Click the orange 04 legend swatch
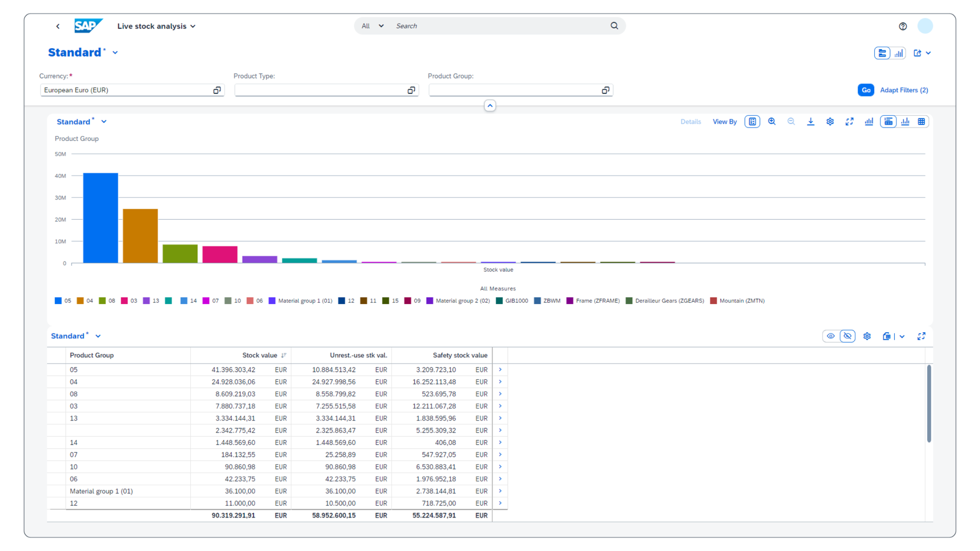 coord(80,301)
